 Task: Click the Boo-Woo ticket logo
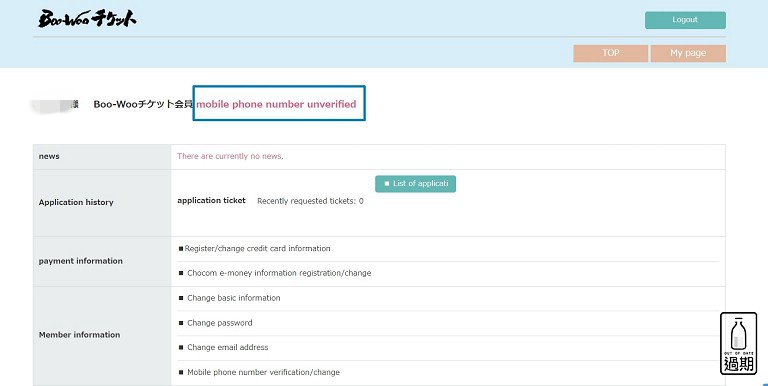pyautogui.click(x=87, y=19)
